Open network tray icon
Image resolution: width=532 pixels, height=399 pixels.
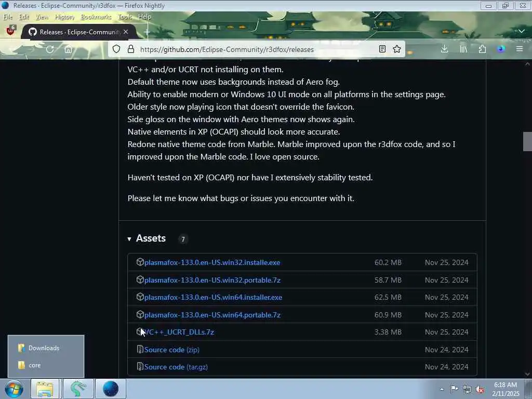[x=467, y=390]
